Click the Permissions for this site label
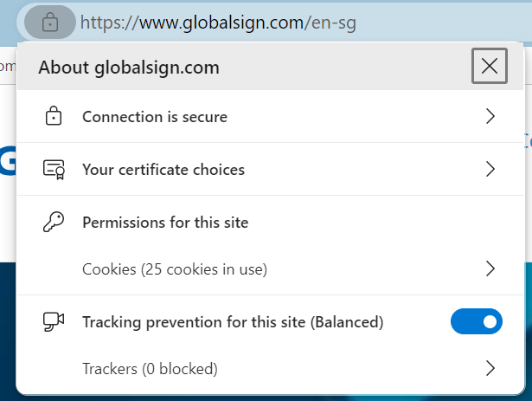 click(x=165, y=223)
